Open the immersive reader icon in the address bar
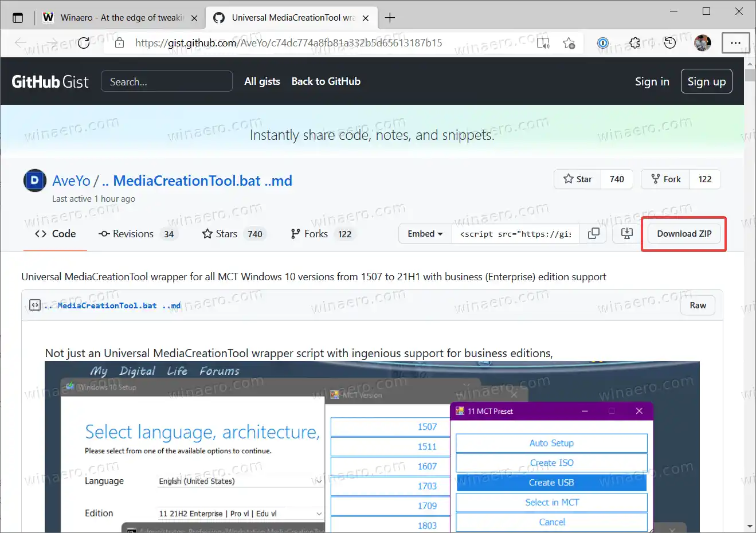 pyautogui.click(x=543, y=43)
